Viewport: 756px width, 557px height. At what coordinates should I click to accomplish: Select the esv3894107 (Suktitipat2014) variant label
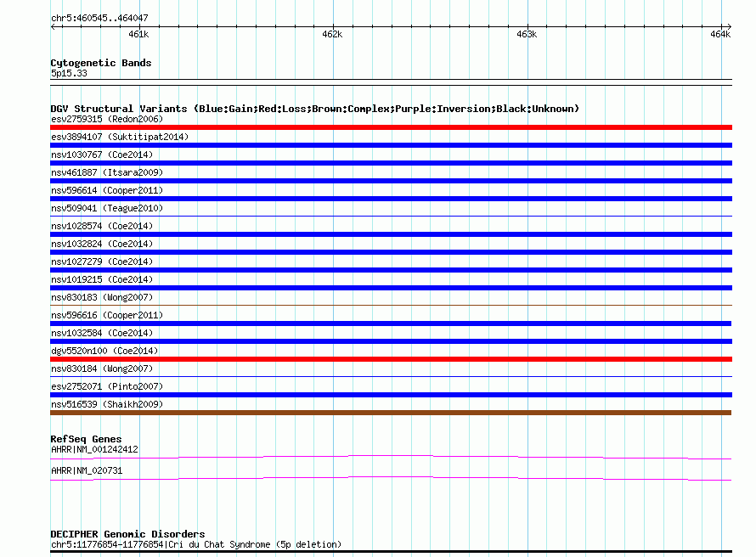click(120, 137)
